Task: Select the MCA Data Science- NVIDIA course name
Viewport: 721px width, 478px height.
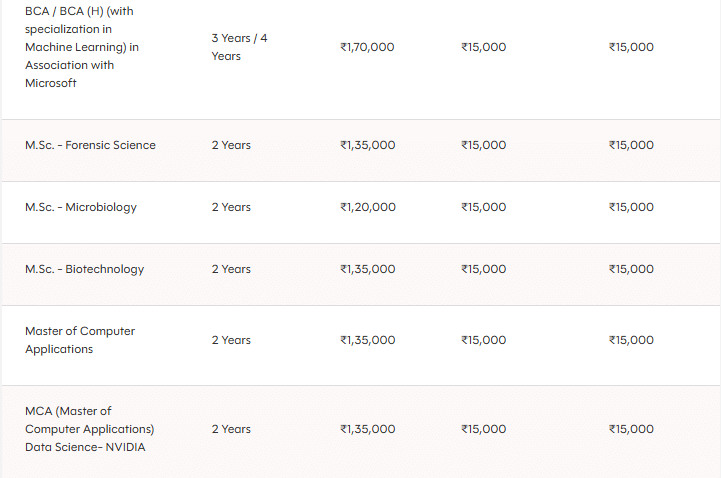Action: tap(90, 429)
